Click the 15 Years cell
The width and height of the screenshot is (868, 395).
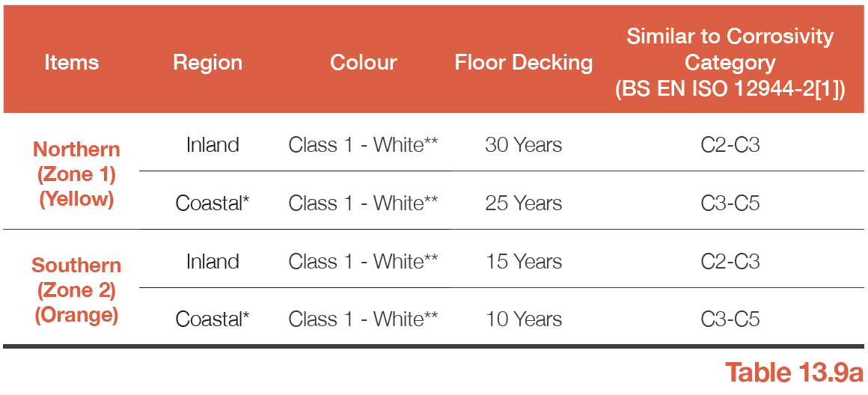tap(524, 261)
